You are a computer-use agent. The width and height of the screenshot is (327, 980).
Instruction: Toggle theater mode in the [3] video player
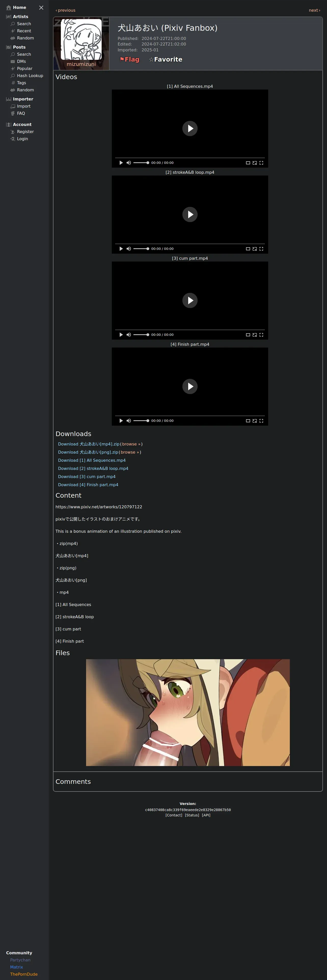click(248, 335)
